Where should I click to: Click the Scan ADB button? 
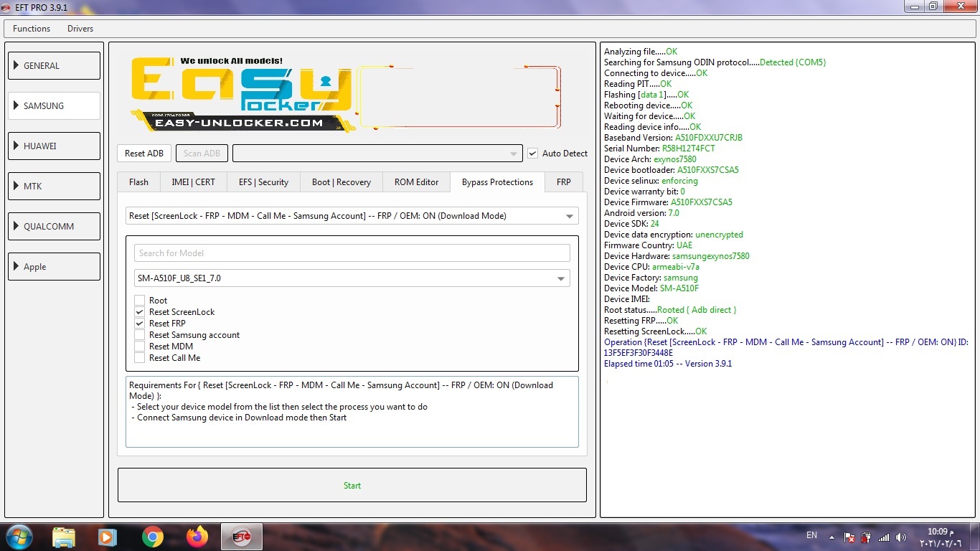(x=202, y=154)
